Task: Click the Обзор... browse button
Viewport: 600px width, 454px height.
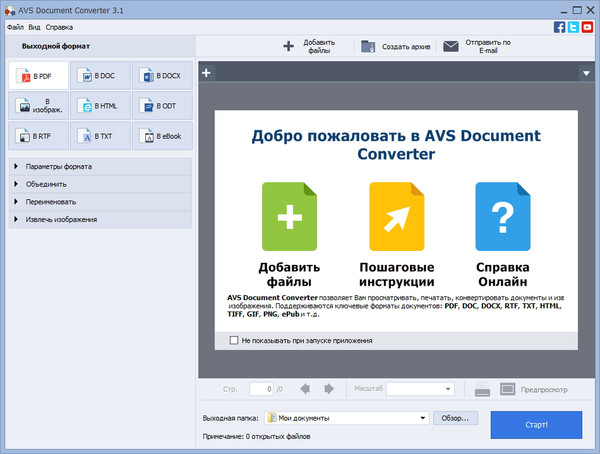Action: 456,418
